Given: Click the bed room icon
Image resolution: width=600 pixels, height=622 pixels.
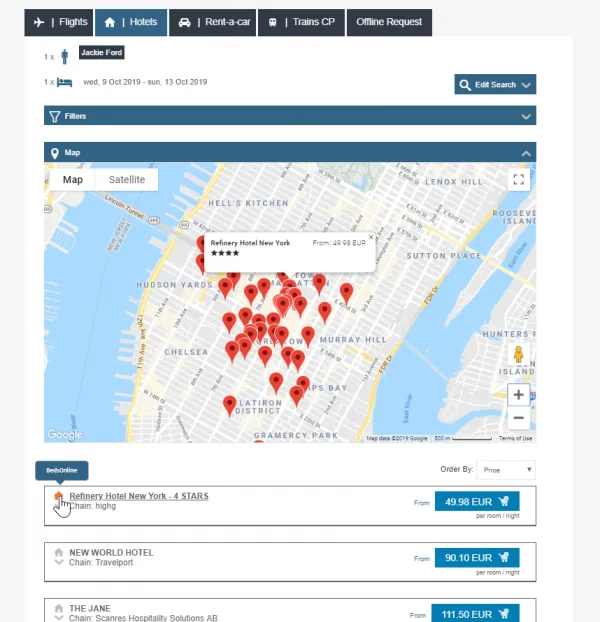Looking at the screenshot, I should (64, 82).
